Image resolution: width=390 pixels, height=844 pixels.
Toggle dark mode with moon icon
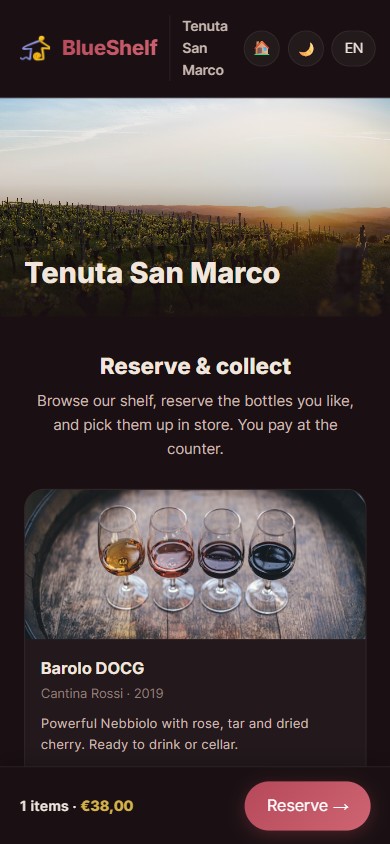(x=306, y=48)
